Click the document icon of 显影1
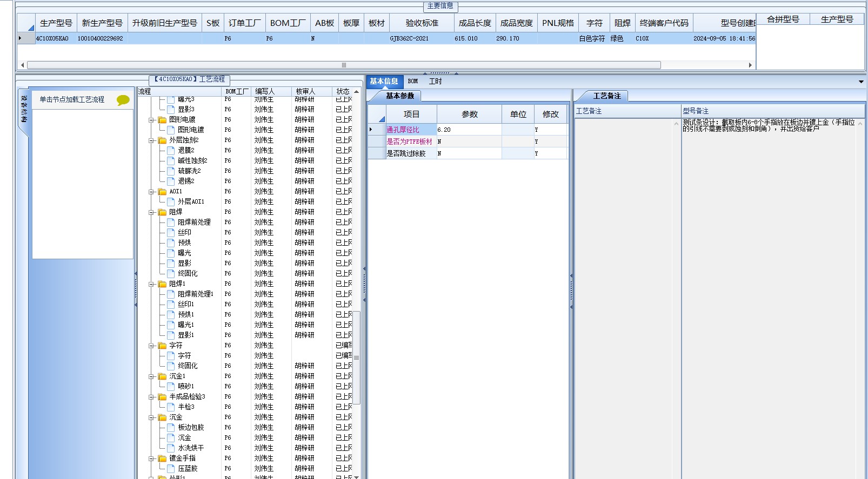 pos(171,335)
